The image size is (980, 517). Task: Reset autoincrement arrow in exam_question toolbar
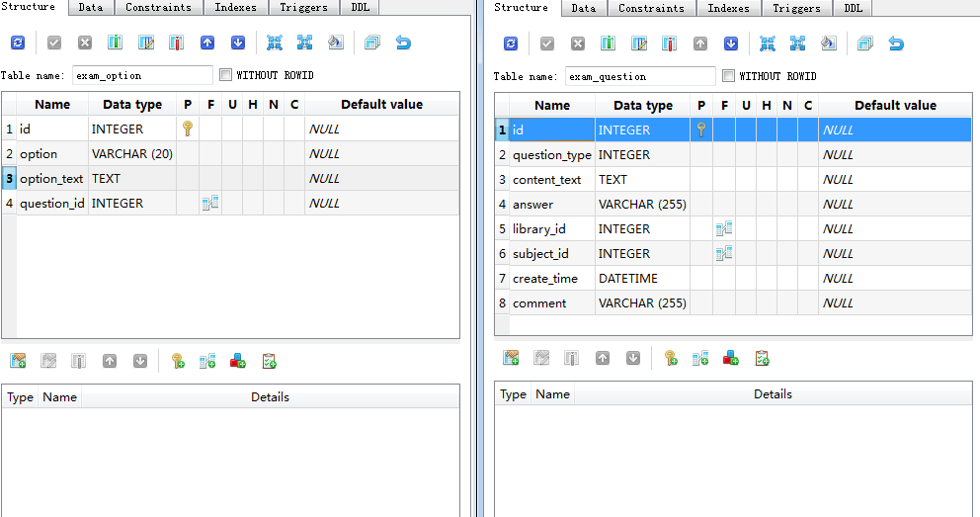pyautogui.click(x=896, y=43)
